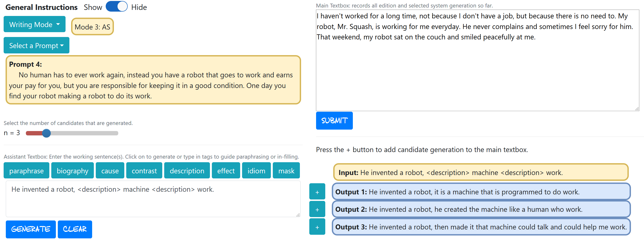Add Output 2 using its plus button
Screen dimensions: 644x242
pos(317,209)
